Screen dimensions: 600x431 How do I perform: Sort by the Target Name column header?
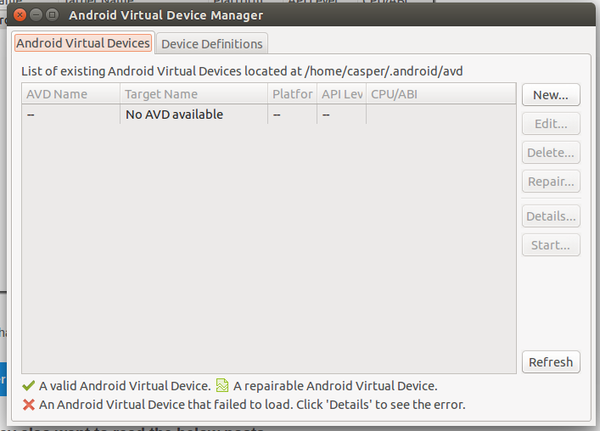(x=194, y=94)
